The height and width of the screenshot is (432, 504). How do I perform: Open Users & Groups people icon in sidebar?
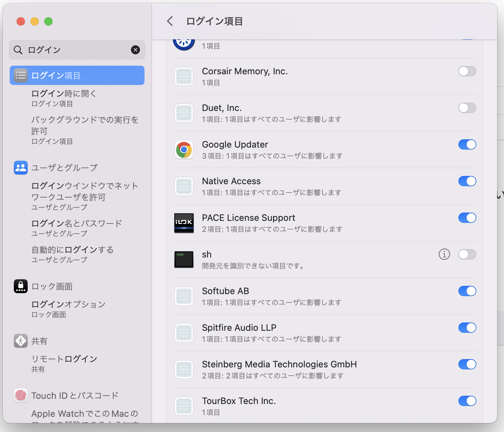pyautogui.click(x=21, y=168)
